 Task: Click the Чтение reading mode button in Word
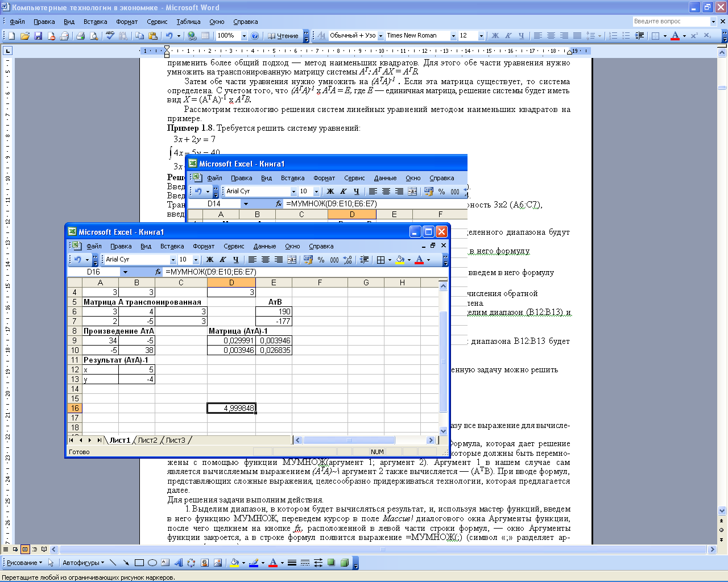[283, 36]
